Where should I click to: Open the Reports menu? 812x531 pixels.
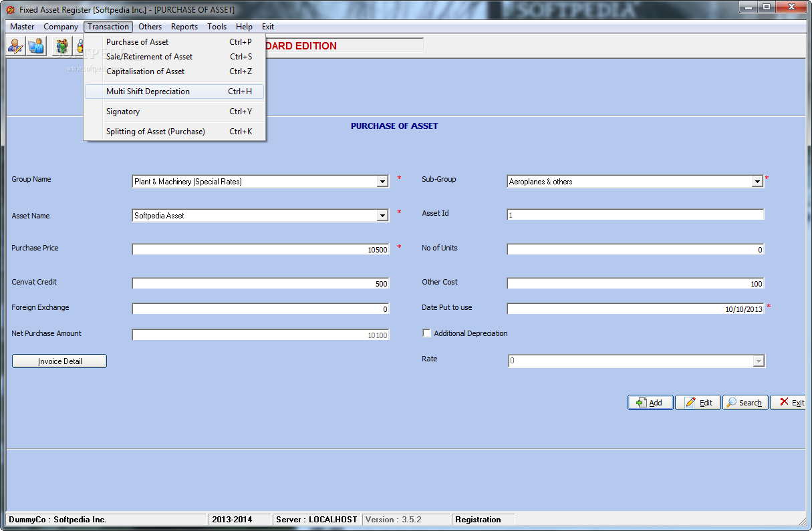(x=184, y=27)
